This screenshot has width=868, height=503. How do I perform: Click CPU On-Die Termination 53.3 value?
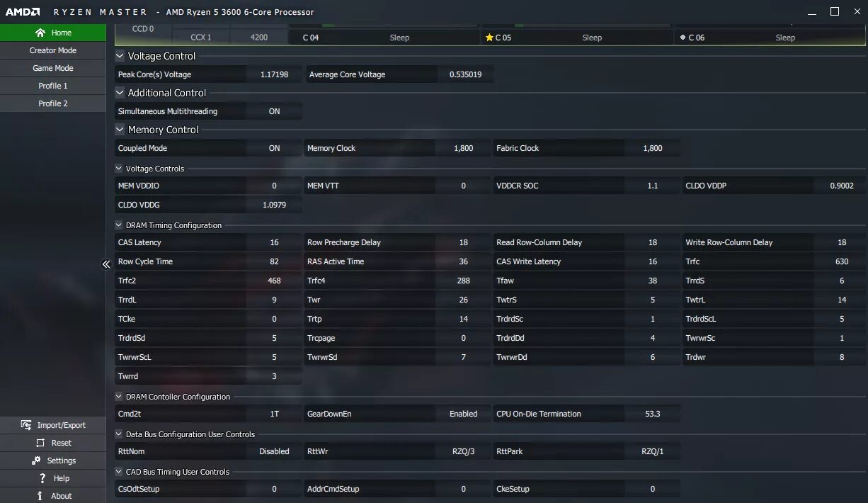pyautogui.click(x=652, y=414)
